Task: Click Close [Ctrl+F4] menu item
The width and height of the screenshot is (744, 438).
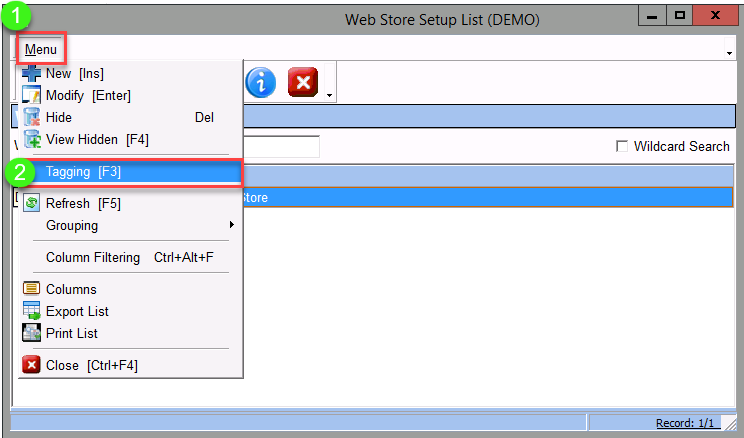Action: [91, 365]
